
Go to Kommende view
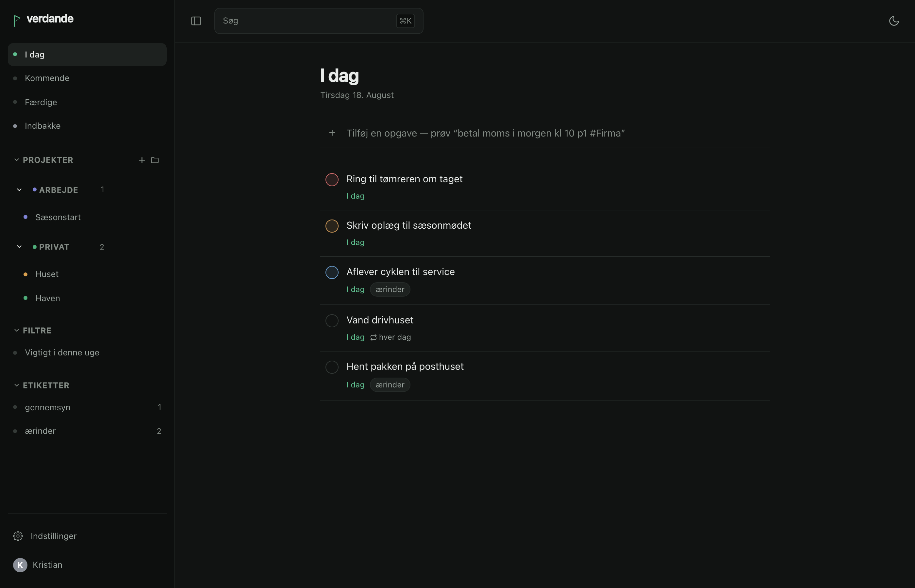87,78
